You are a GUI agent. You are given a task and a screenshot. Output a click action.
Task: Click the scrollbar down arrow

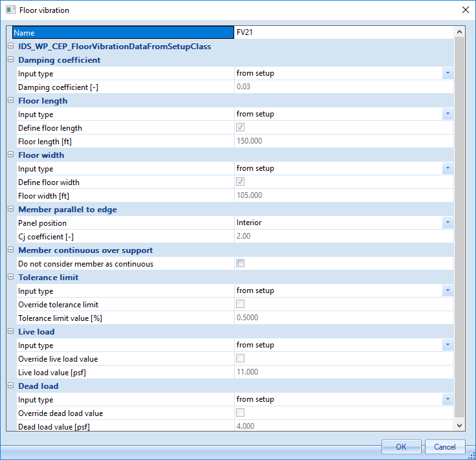click(460, 425)
